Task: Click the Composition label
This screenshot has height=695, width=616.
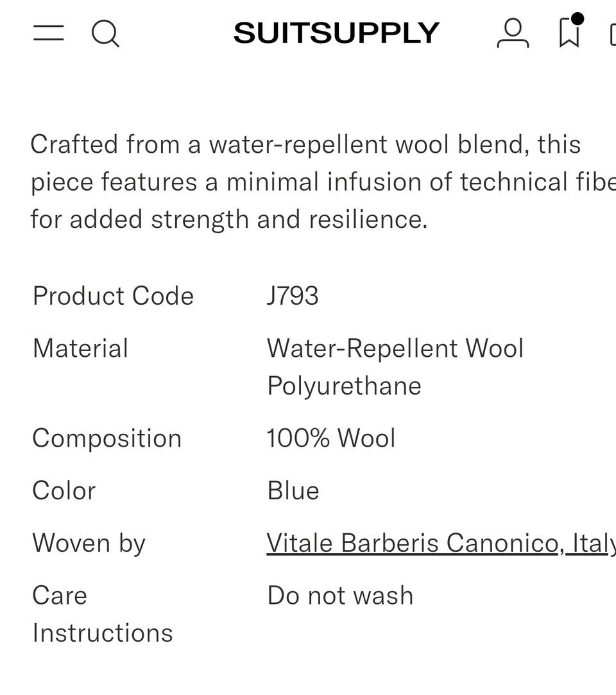Action: (x=107, y=438)
